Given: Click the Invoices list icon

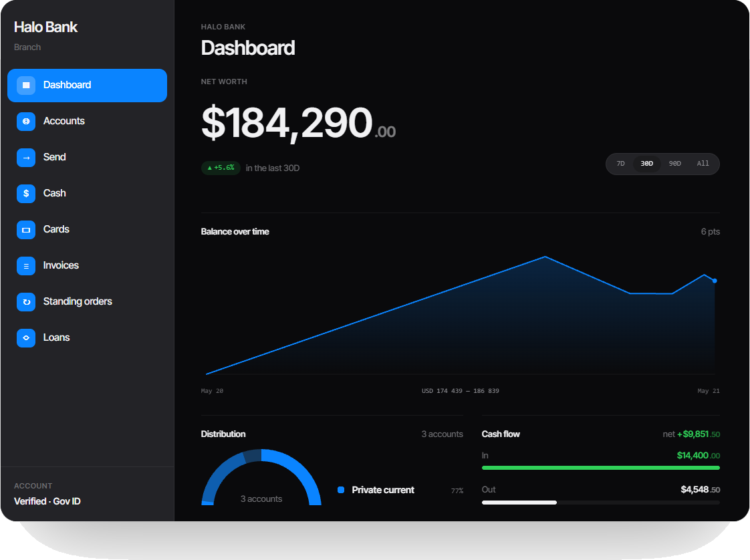Looking at the screenshot, I should (26, 266).
